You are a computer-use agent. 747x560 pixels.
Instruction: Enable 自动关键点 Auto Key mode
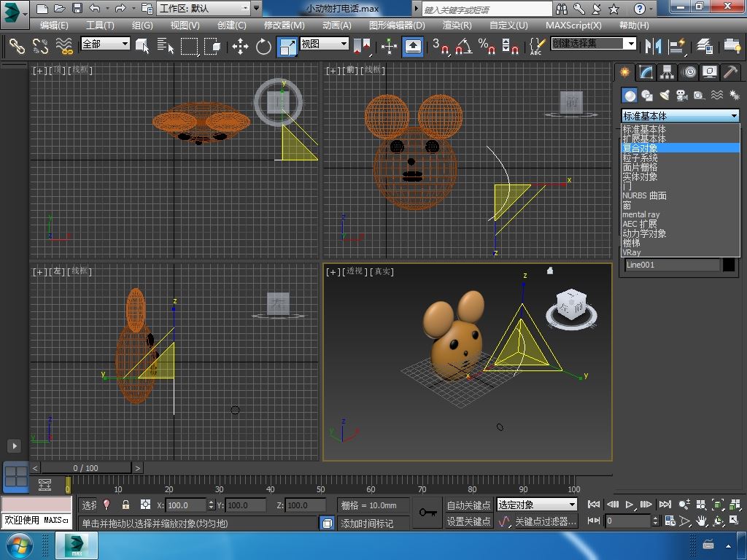pos(468,505)
